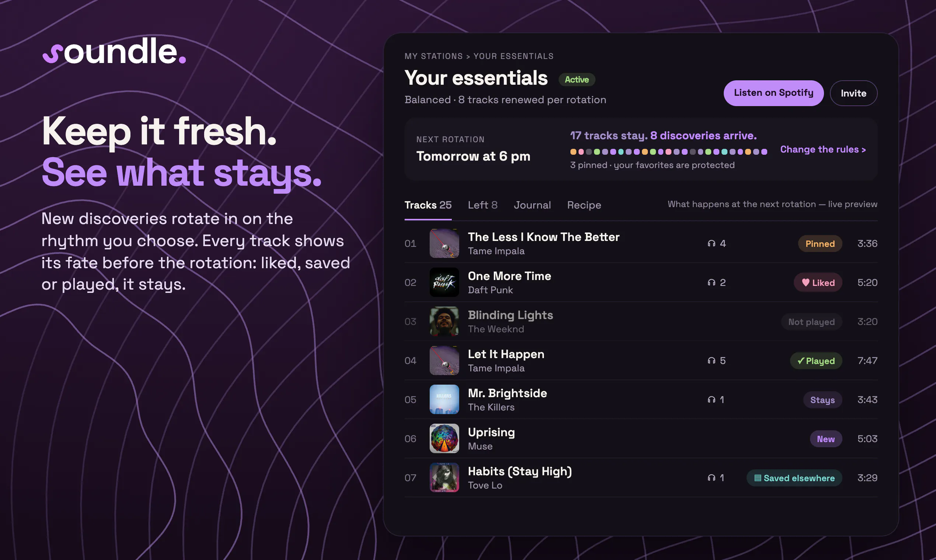Click the Habits (Stay High) track title
The width and height of the screenshot is (936, 560).
tap(520, 471)
